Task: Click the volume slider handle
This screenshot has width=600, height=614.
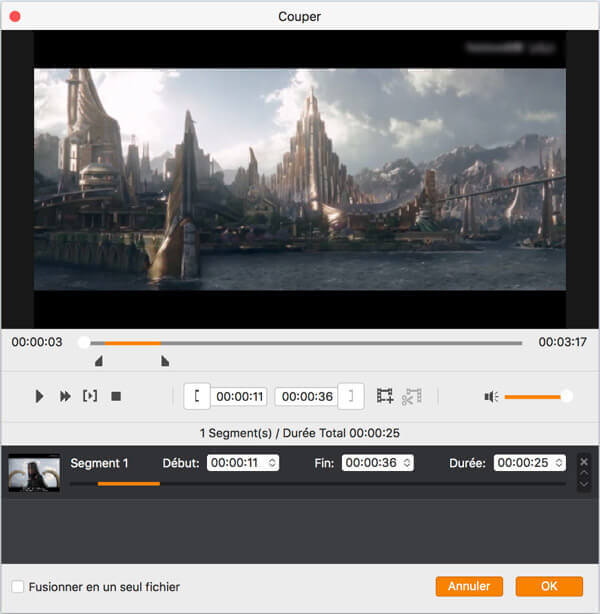Action: pos(567,396)
